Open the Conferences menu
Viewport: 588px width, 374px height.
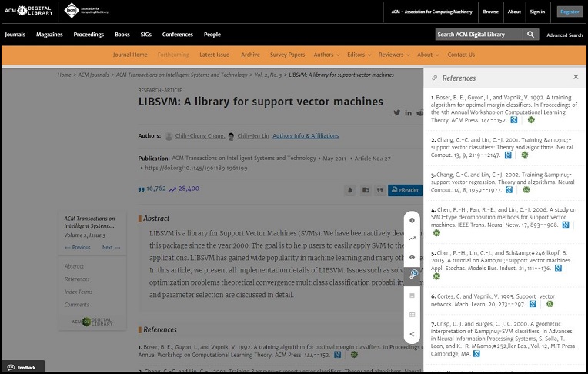(177, 35)
